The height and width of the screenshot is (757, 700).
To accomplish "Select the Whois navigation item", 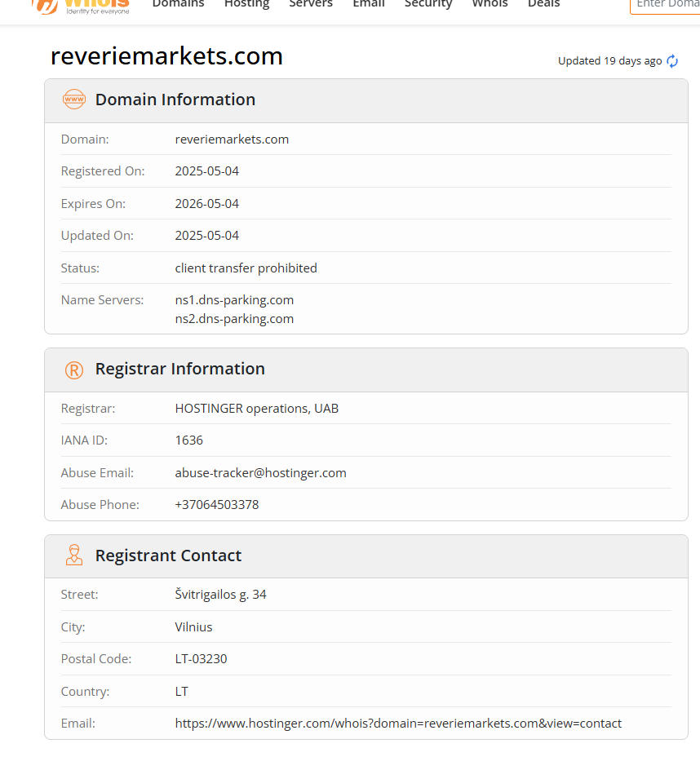I will [x=490, y=4].
